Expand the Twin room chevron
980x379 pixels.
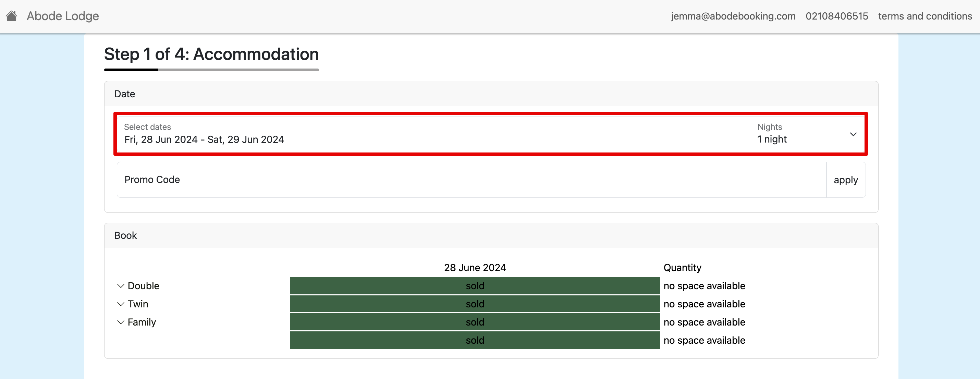coord(121,304)
